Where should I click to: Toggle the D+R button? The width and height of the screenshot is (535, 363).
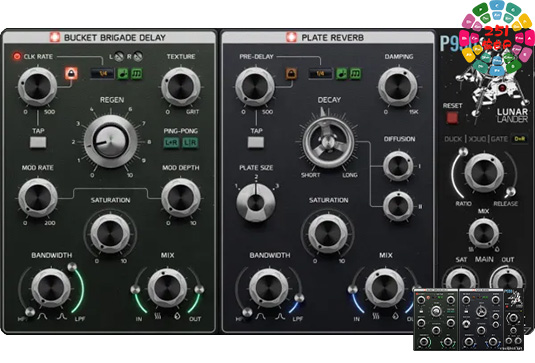[x=519, y=139]
